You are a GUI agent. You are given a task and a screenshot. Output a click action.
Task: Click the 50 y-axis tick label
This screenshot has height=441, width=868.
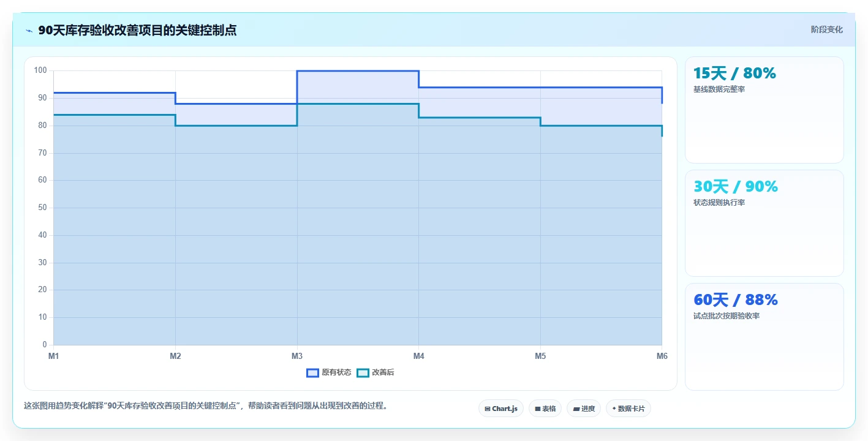point(42,208)
